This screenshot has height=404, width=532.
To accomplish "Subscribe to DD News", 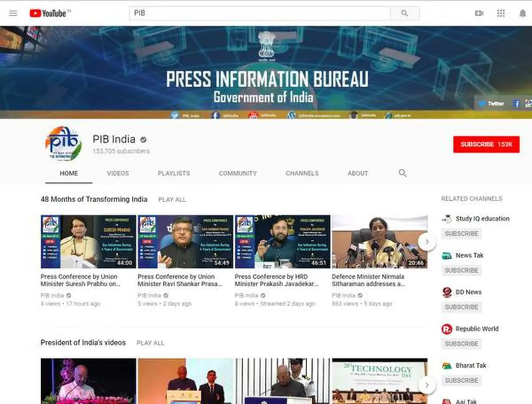I will pyautogui.click(x=462, y=307).
